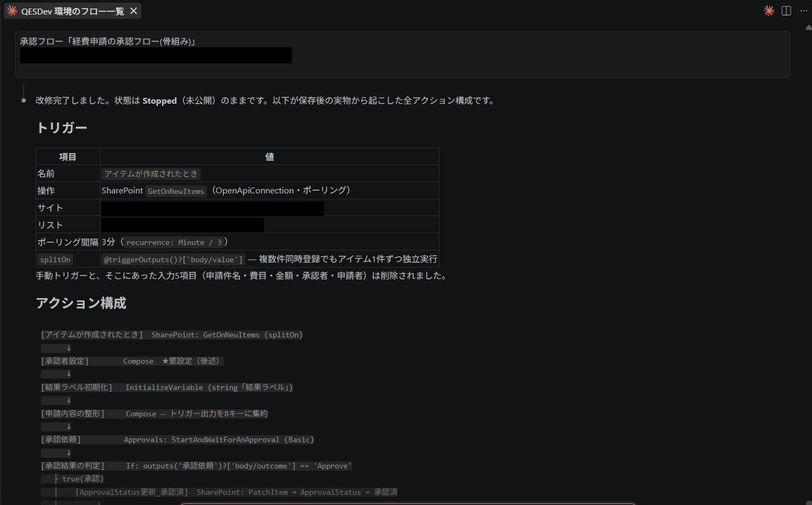The height and width of the screenshot is (505, 812).
Task: Click the recurrence: Minute / 3 code
Action: click(174, 242)
